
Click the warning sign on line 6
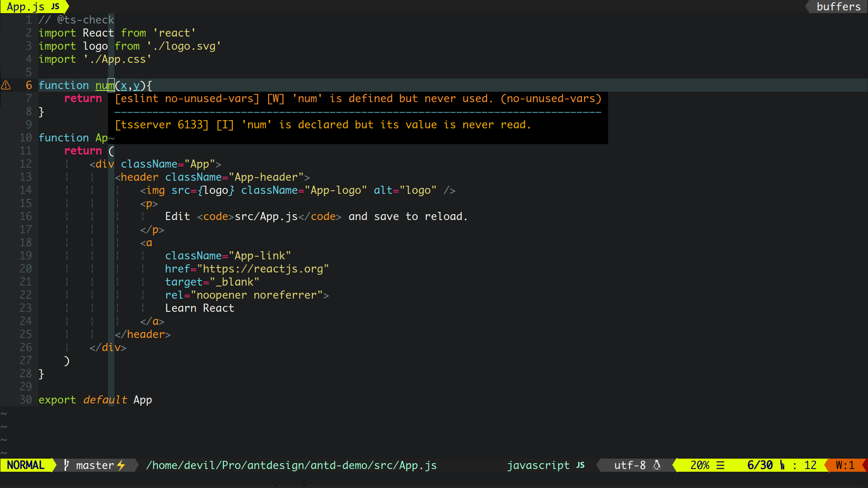point(6,85)
